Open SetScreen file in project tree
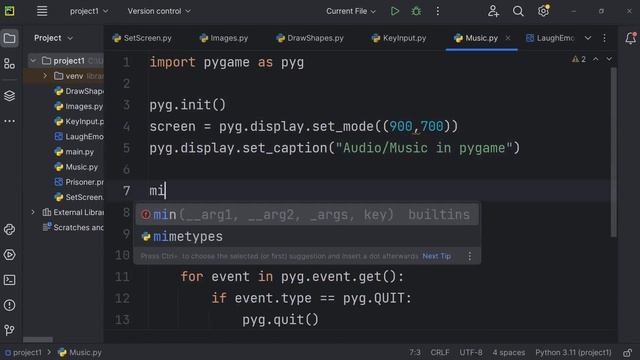 78,197
